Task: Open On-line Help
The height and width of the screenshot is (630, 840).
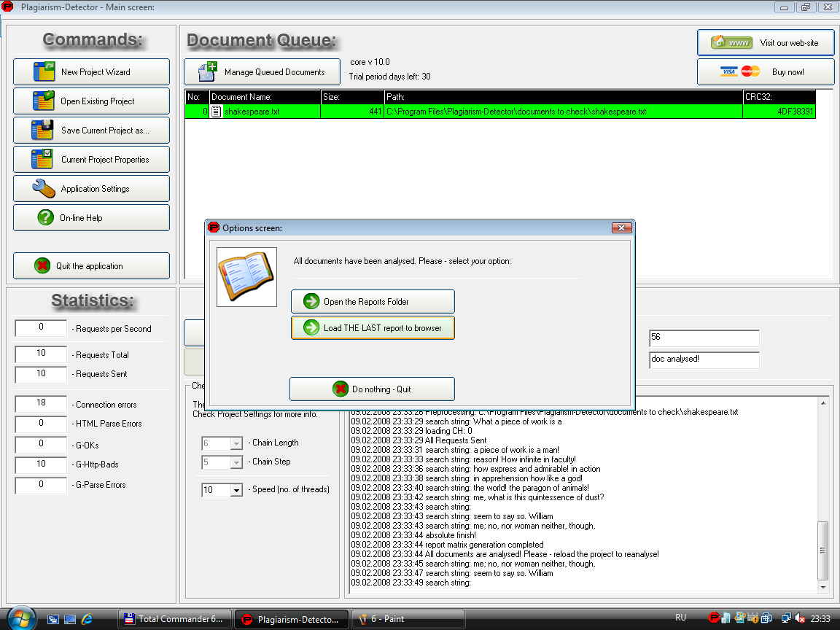Action: [91, 217]
